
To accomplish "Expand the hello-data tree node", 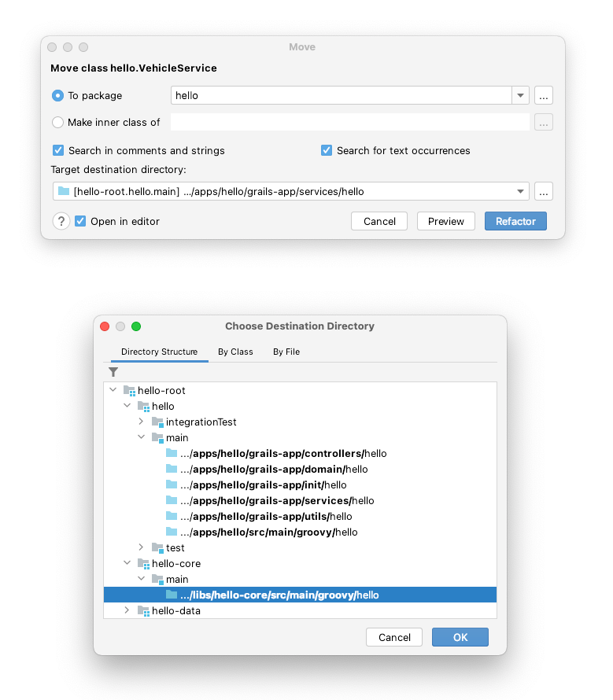I will pos(127,610).
